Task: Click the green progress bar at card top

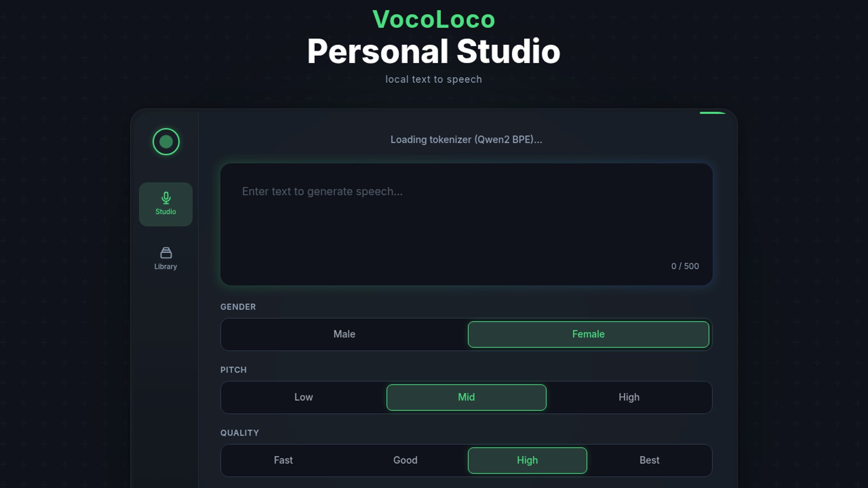Action: click(712, 113)
